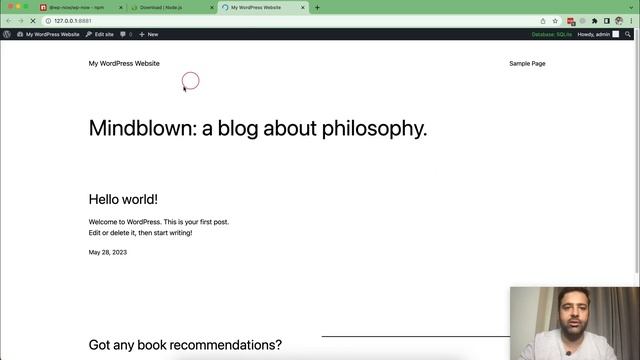Click Edit site in the admin bar
The width and height of the screenshot is (640, 360).
(x=100, y=34)
